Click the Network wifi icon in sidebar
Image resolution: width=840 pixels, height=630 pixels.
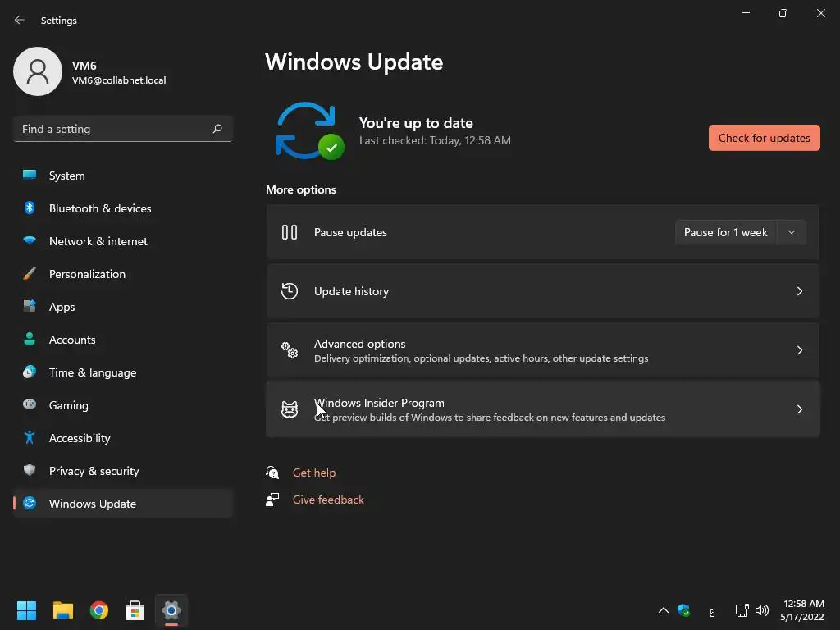pyautogui.click(x=30, y=240)
